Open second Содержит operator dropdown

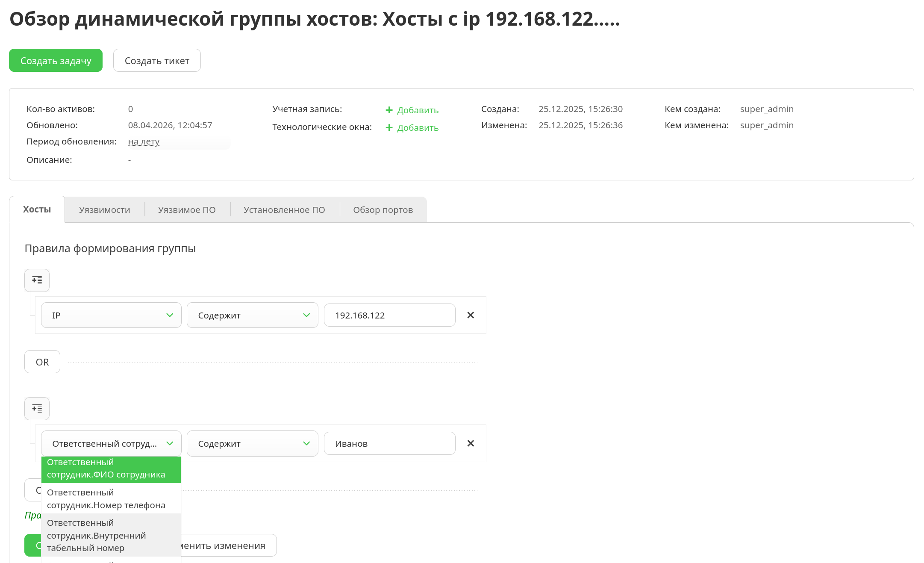tap(252, 443)
